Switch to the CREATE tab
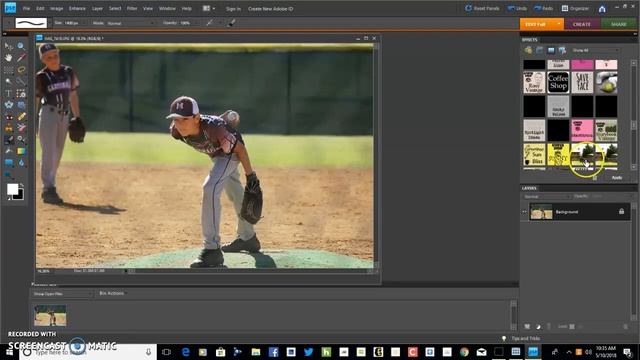 582,24
